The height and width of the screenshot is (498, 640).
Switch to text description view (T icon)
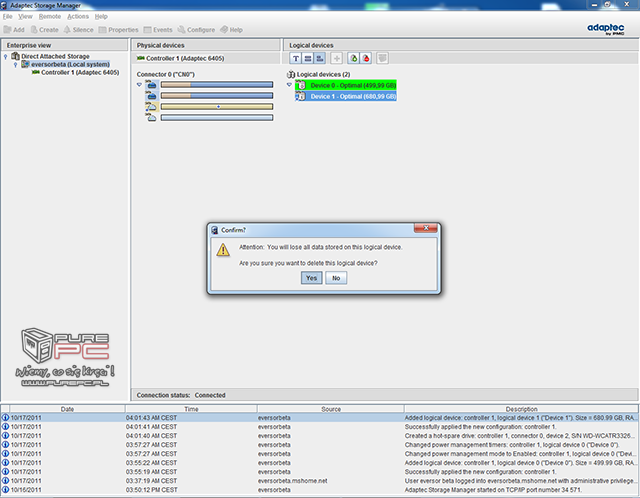(x=296, y=58)
